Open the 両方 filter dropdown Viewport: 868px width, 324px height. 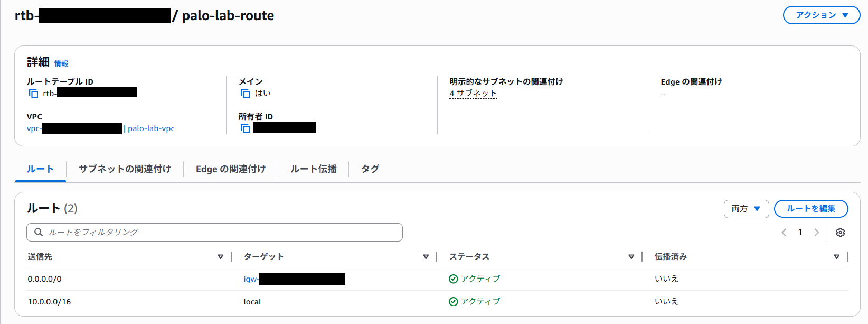(746, 209)
